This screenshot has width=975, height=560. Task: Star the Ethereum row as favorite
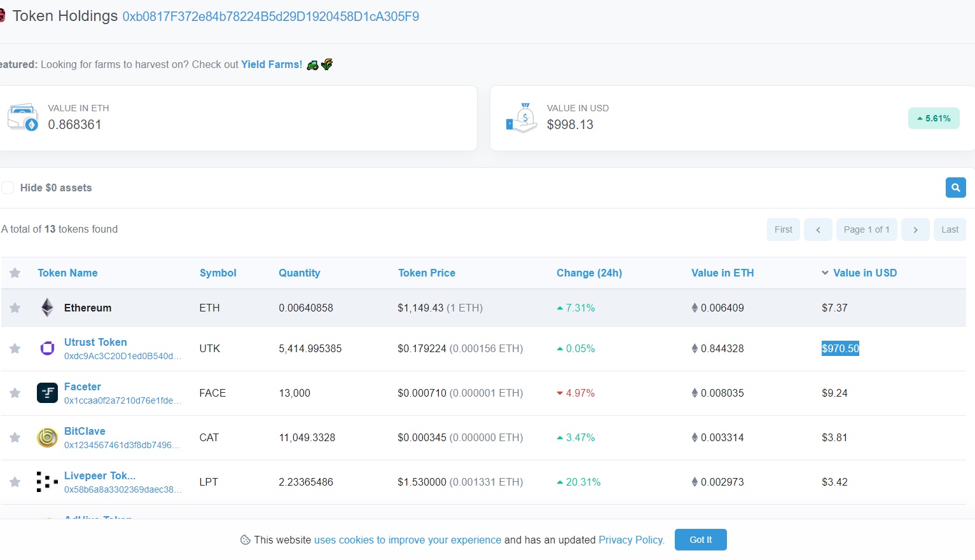[15, 308]
